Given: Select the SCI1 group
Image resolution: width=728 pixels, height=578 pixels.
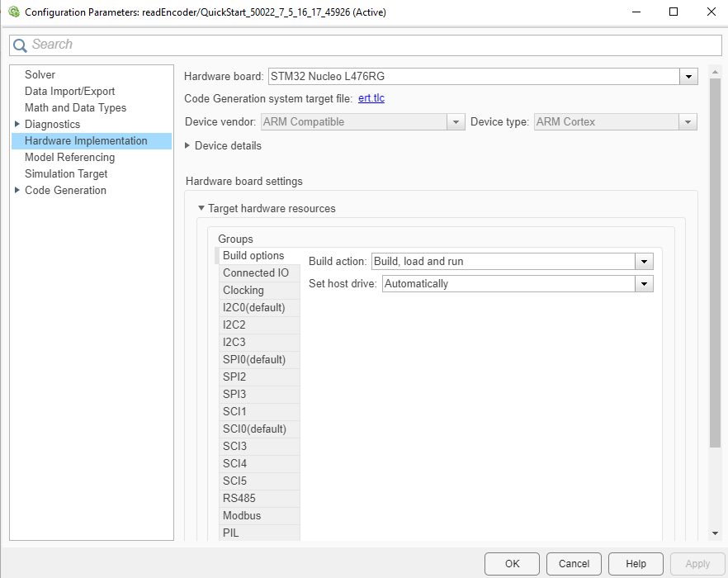Looking at the screenshot, I should (x=259, y=412).
